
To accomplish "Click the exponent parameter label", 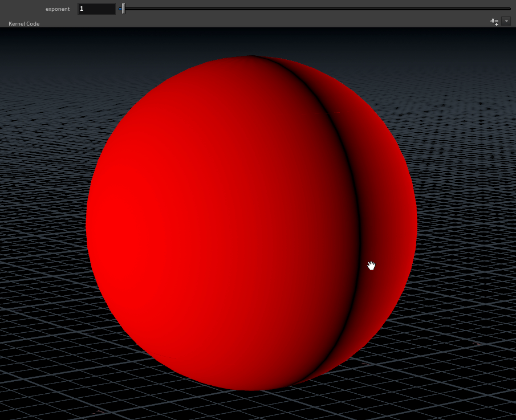I will [58, 9].
